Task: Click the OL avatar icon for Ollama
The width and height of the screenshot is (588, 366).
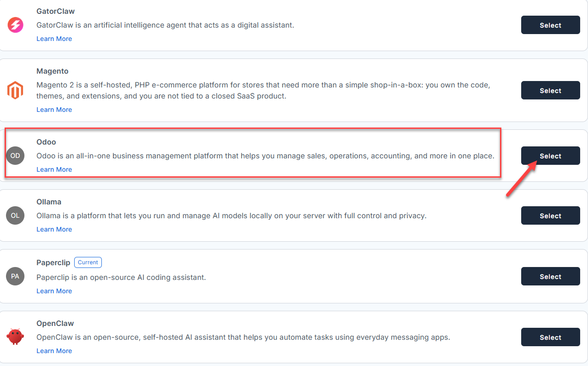Action: tap(15, 215)
